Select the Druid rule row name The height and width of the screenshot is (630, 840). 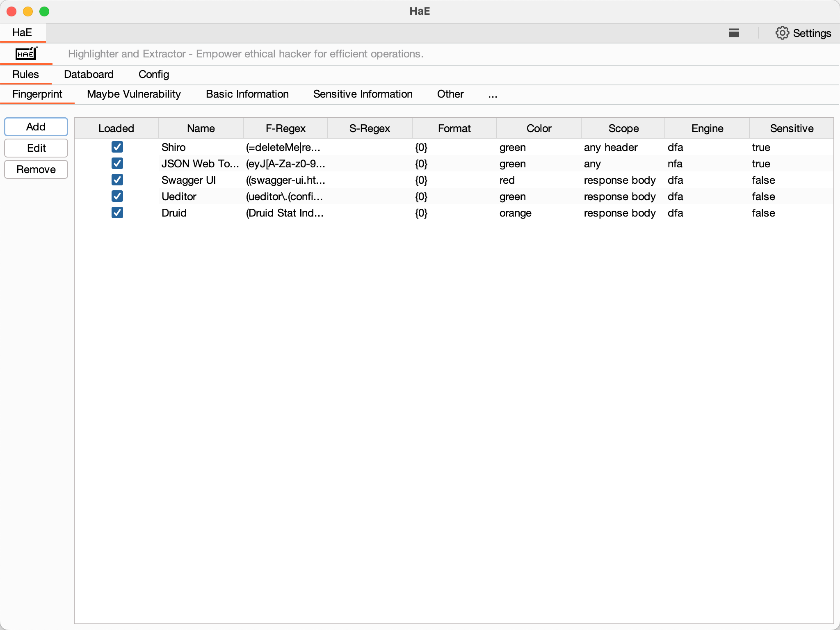(x=174, y=213)
